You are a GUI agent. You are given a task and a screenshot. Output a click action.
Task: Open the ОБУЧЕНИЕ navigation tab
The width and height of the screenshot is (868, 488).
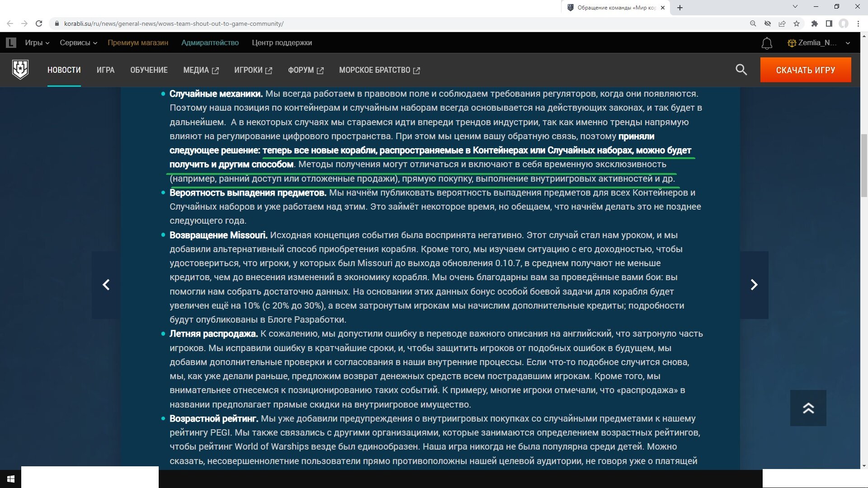click(149, 70)
